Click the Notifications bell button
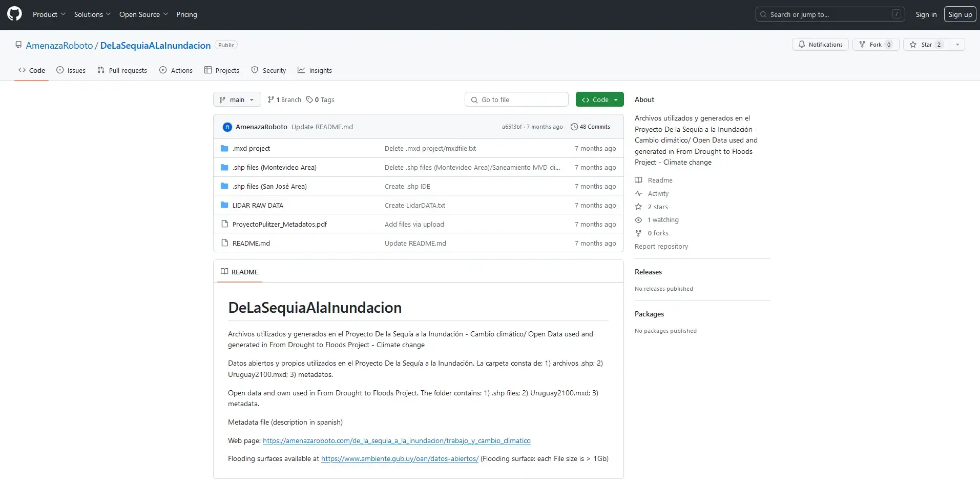This screenshot has height=481, width=980. 820,45
